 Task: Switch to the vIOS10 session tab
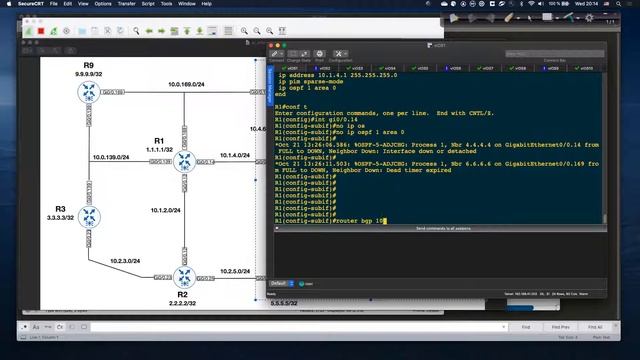click(584, 68)
